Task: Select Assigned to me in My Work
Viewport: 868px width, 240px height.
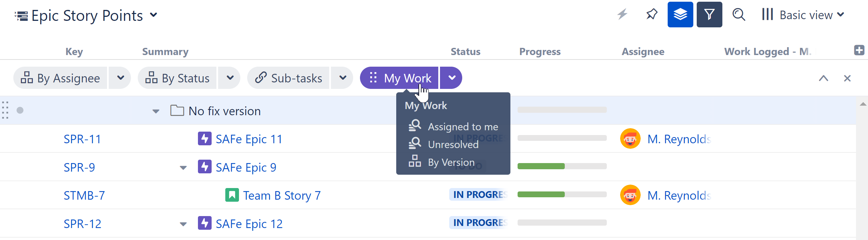Action: click(x=463, y=127)
